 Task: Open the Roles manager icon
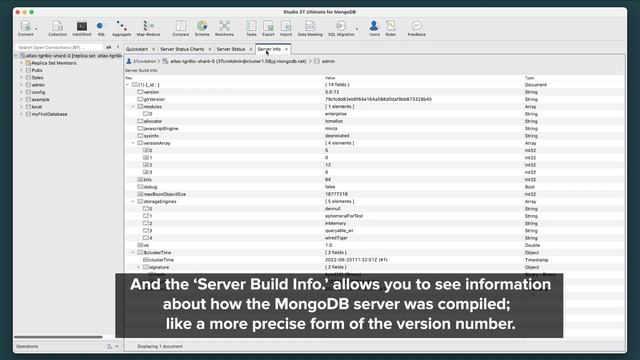pos(391,28)
